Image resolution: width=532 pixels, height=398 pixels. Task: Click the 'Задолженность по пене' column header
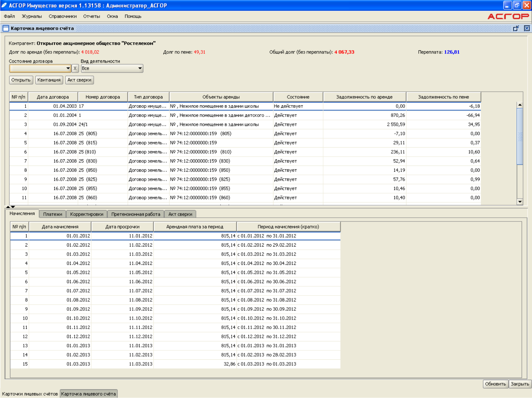(x=443, y=97)
